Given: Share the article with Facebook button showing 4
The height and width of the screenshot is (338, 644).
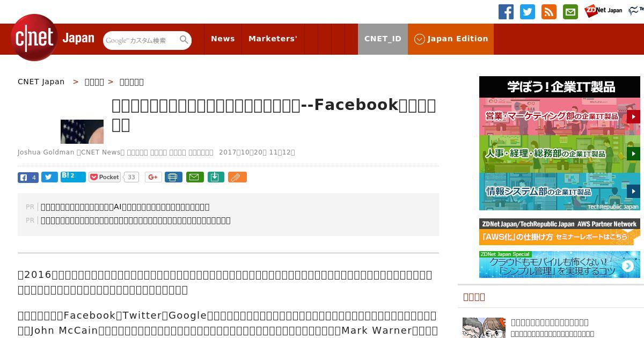Looking at the screenshot, I should 28,177.
